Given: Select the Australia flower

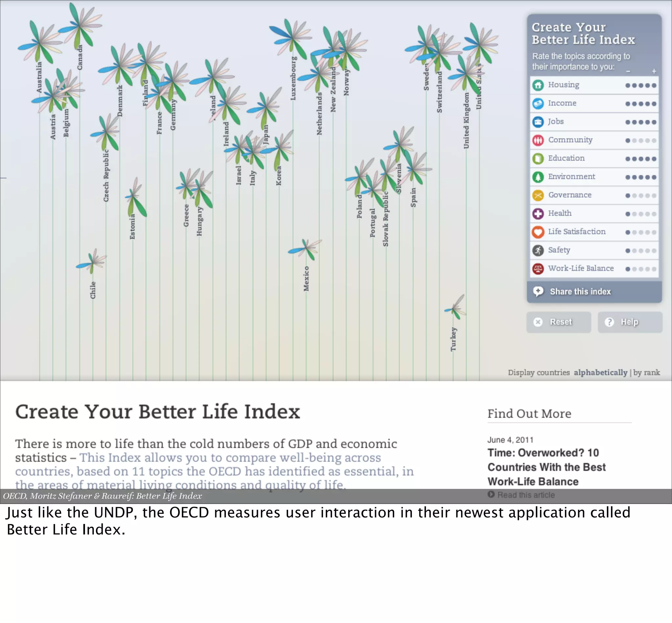Looking at the screenshot, I should click(x=40, y=43).
